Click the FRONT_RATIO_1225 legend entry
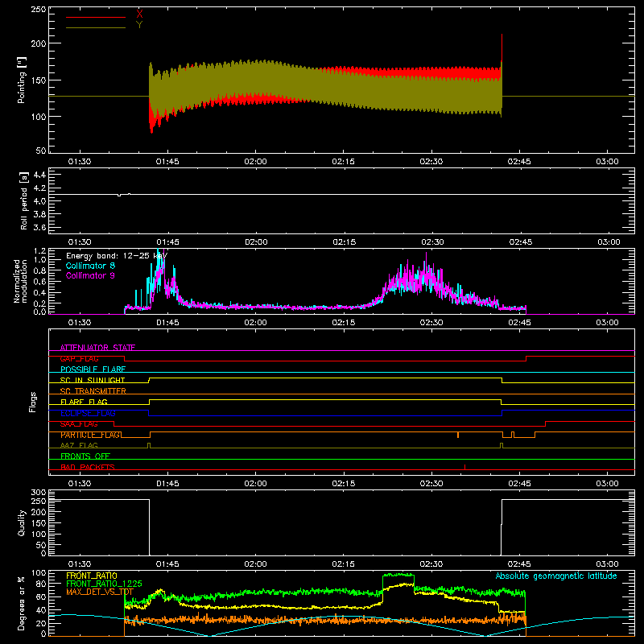Screen dimensions: 644x644 105,584
